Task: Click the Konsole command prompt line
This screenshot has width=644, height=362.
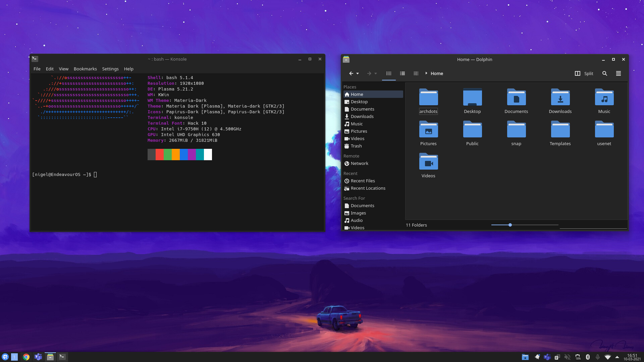Action: [x=64, y=174]
